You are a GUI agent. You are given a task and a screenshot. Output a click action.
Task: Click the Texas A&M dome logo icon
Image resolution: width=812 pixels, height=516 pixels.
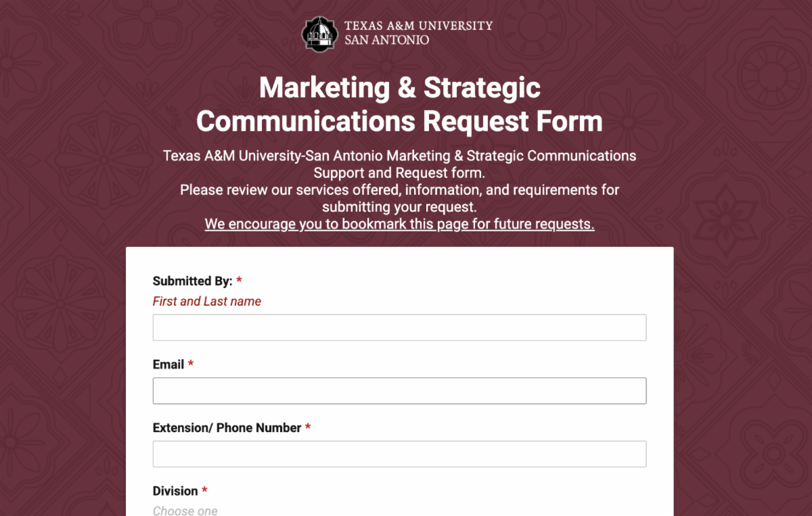tap(319, 33)
